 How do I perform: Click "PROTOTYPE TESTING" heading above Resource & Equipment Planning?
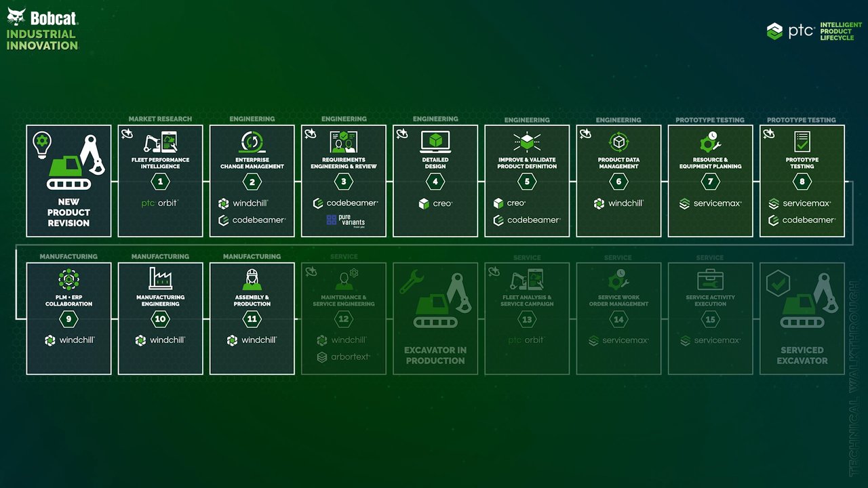[x=710, y=120]
